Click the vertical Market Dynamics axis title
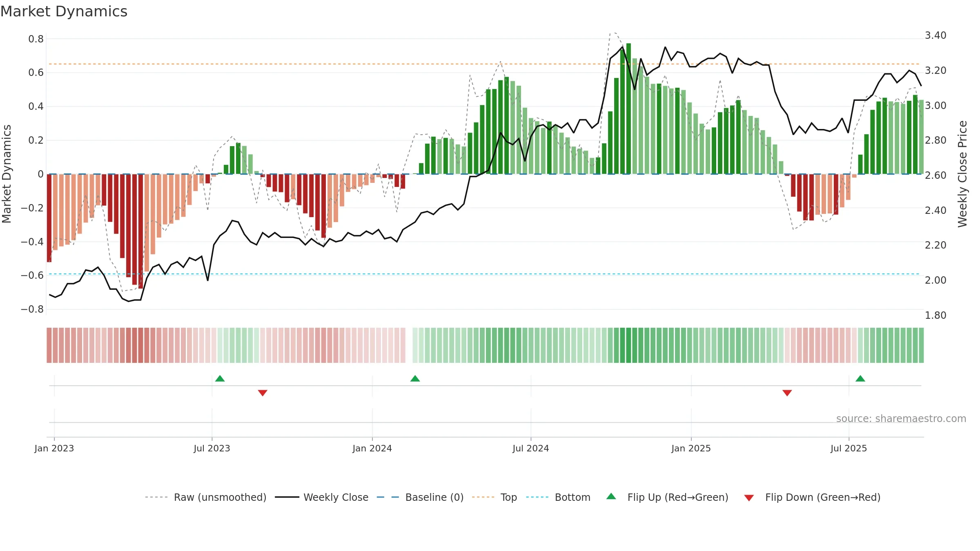The width and height of the screenshot is (980, 551). pyautogui.click(x=7, y=174)
